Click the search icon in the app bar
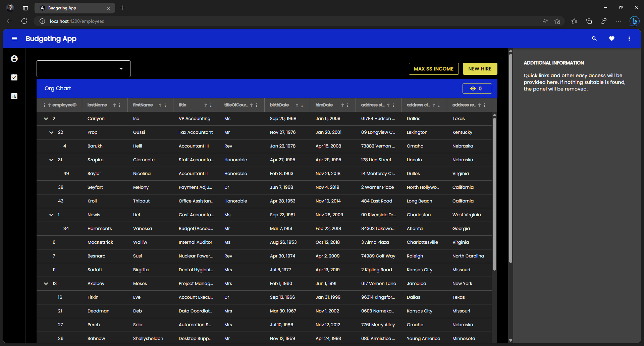The image size is (644, 346). (594, 39)
